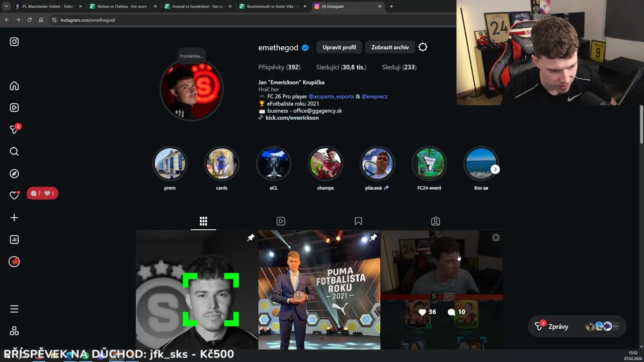Click the Instagram logo in sidebar
Screen dimensions: 644x362
[x=14, y=42]
